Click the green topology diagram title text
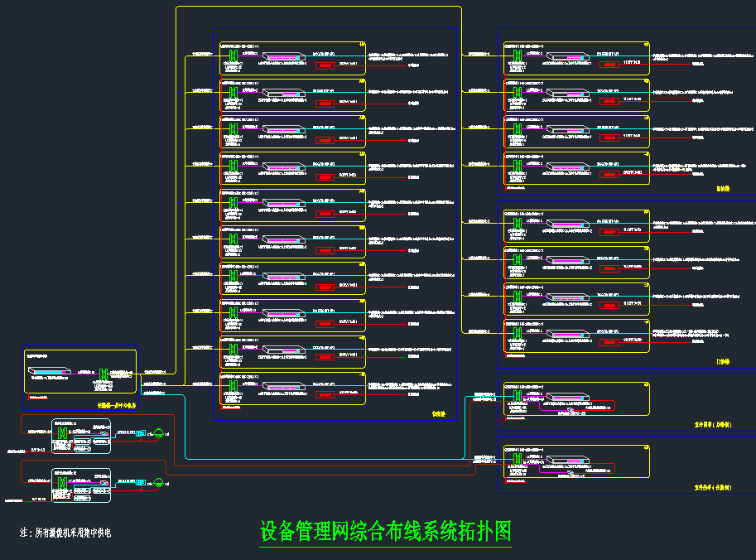Screen dimensions: 756x560 click(386, 532)
